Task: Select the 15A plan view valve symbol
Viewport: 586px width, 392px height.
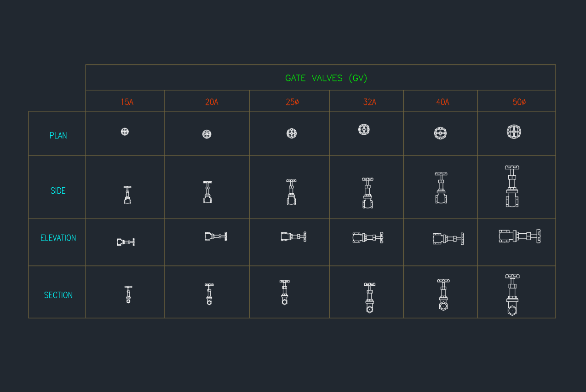Action: [125, 132]
